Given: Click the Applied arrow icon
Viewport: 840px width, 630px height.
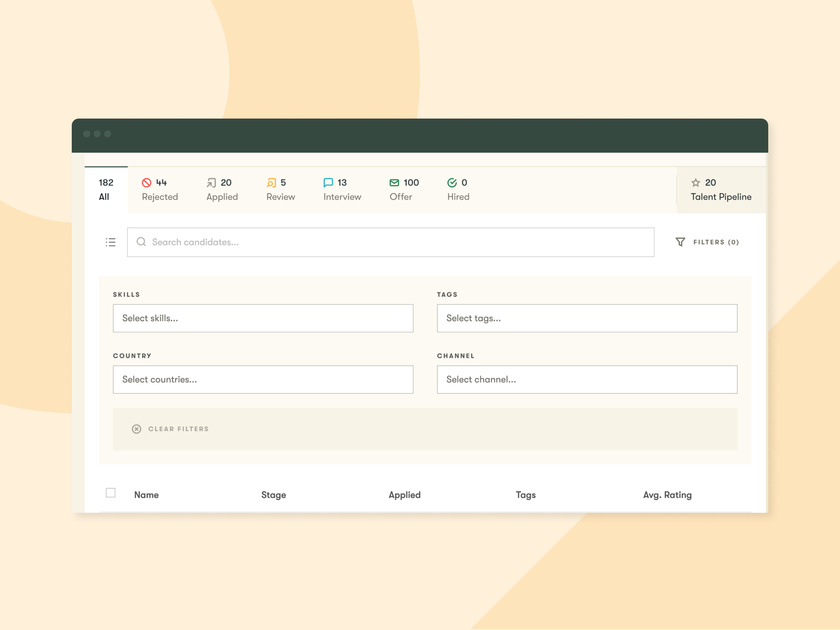Looking at the screenshot, I should (x=211, y=182).
